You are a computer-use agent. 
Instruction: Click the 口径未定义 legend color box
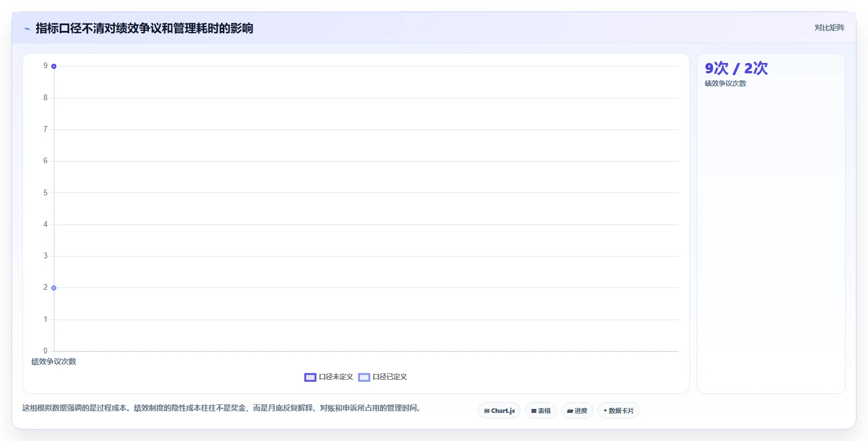[310, 377]
